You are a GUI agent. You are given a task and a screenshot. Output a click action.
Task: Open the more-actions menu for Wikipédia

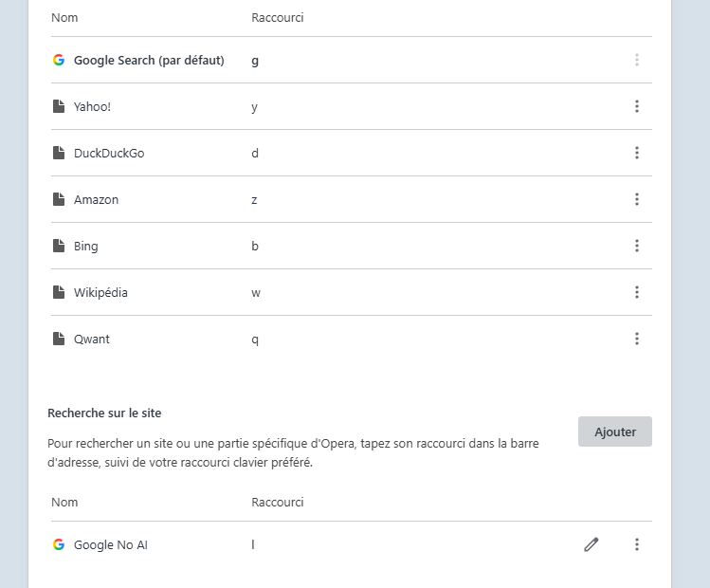point(637,292)
